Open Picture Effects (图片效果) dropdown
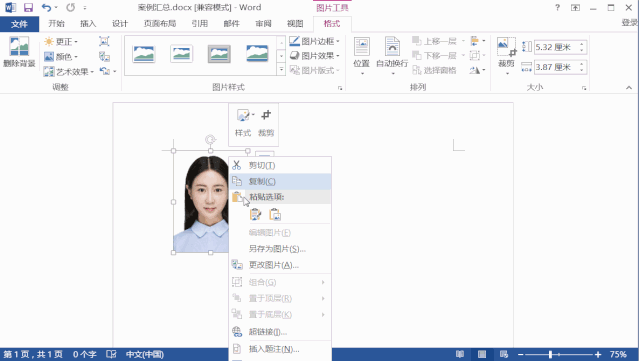This screenshot has width=639, height=361. pos(314,56)
